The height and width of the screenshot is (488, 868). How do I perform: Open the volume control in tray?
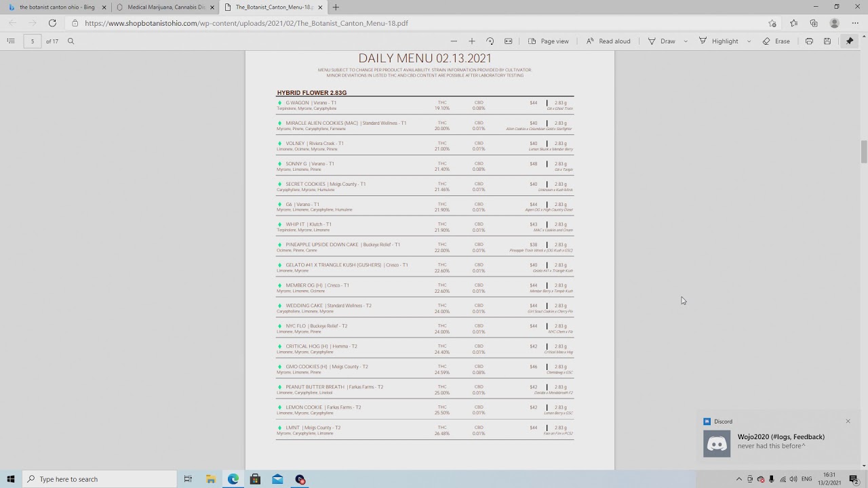pos(794,479)
